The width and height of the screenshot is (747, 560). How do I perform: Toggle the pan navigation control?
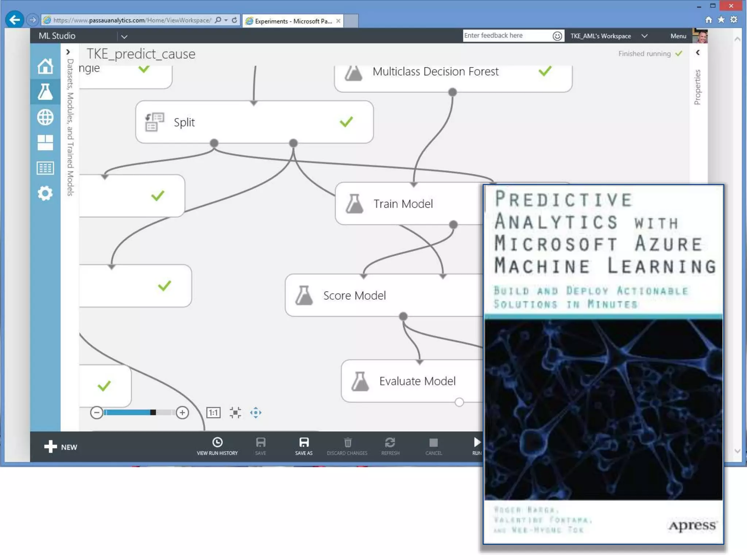tap(256, 413)
